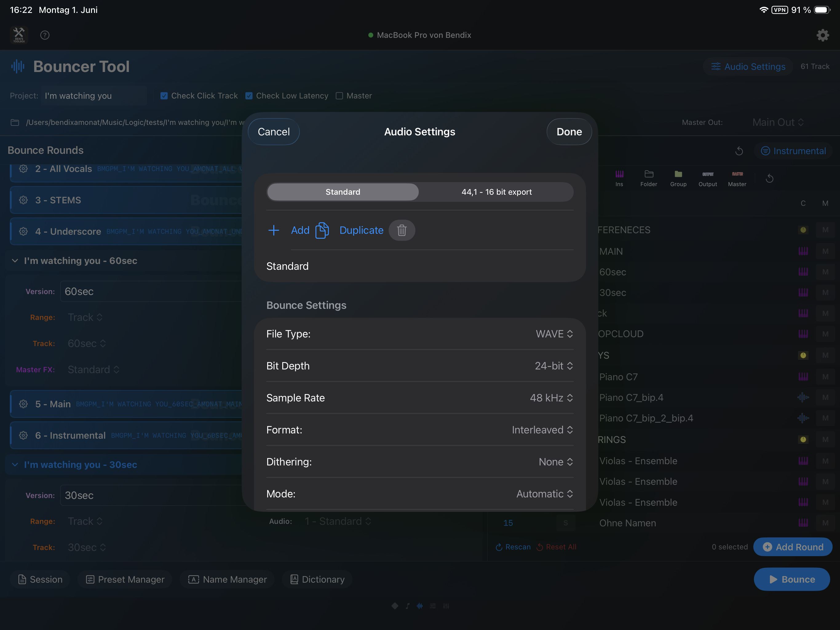Click the plus icon to add a preset
The height and width of the screenshot is (630, 840).
[x=274, y=230]
